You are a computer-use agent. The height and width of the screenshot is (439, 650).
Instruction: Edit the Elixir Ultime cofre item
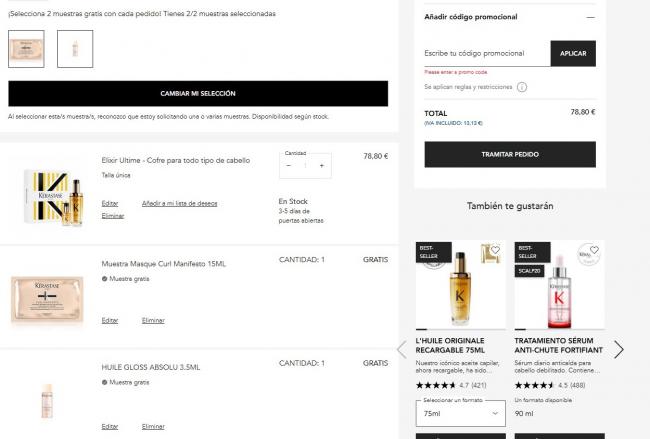click(x=110, y=204)
